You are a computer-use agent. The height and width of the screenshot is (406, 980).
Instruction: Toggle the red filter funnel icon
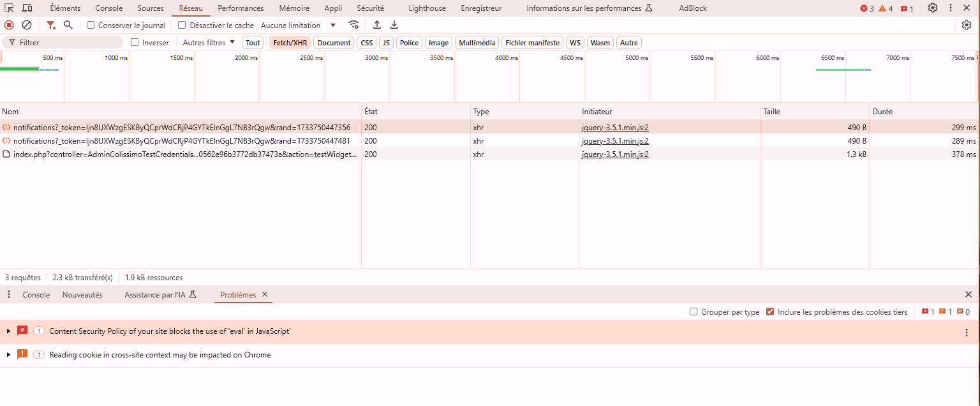[50, 25]
